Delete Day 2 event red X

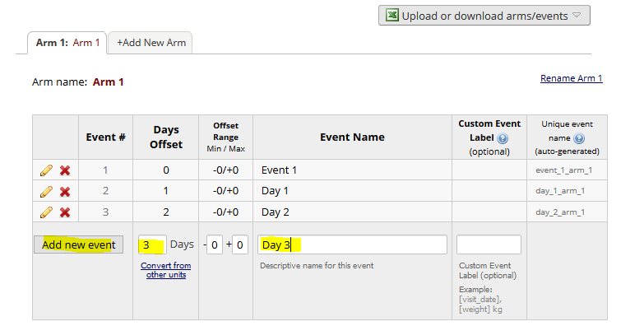pos(65,212)
